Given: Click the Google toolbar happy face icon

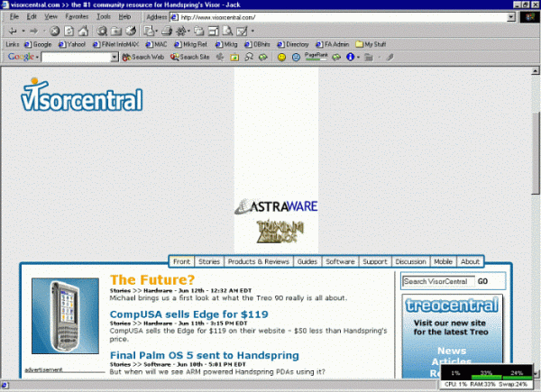Looking at the screenshot, I should [x=281, y=57].
